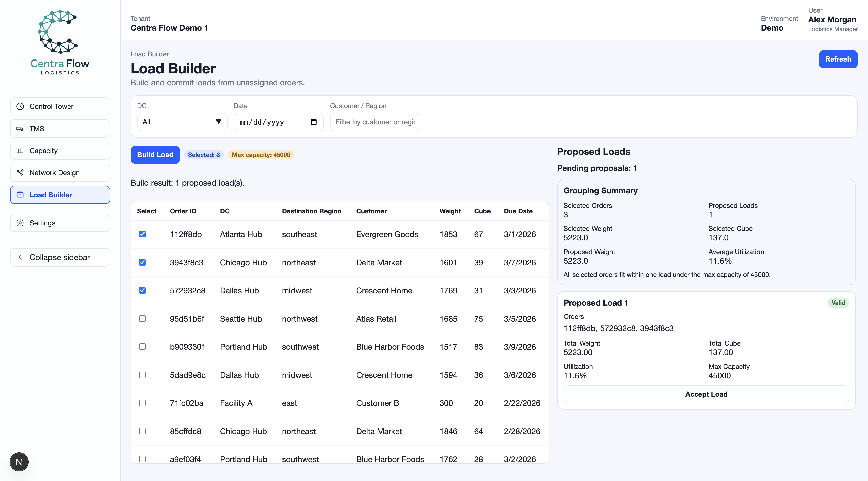Click the dark N badge at bottom left

19,462
